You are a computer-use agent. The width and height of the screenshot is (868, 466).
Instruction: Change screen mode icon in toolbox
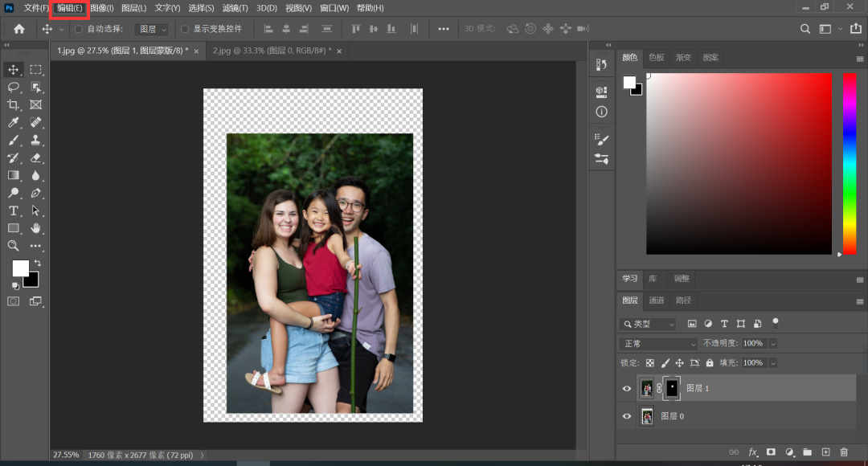pyautogui.click(x=36, y=301)
